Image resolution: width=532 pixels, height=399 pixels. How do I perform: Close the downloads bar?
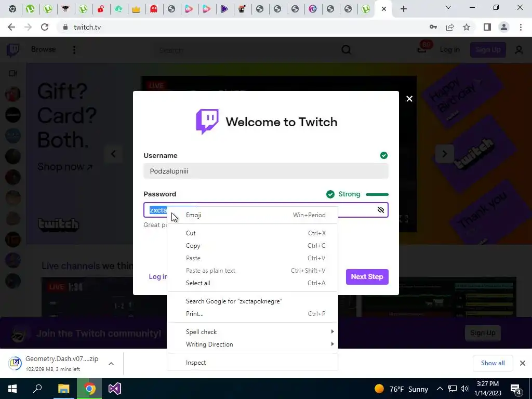pyautogui.click(x=523, y=363)
